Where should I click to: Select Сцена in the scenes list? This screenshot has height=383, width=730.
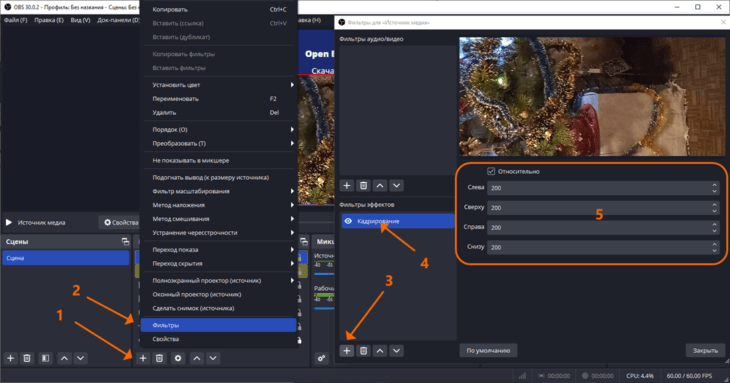tap(66, 258)
